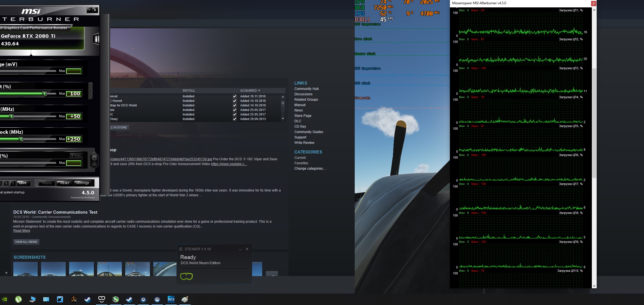The height and width of the screenshot is (305, 644).
Task: Toggle checkbox for row added 29.09.2013 Huey
Action: point(235,119)
